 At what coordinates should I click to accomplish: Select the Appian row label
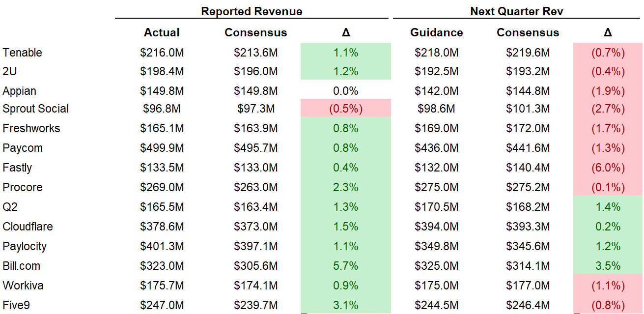point(19,91)
